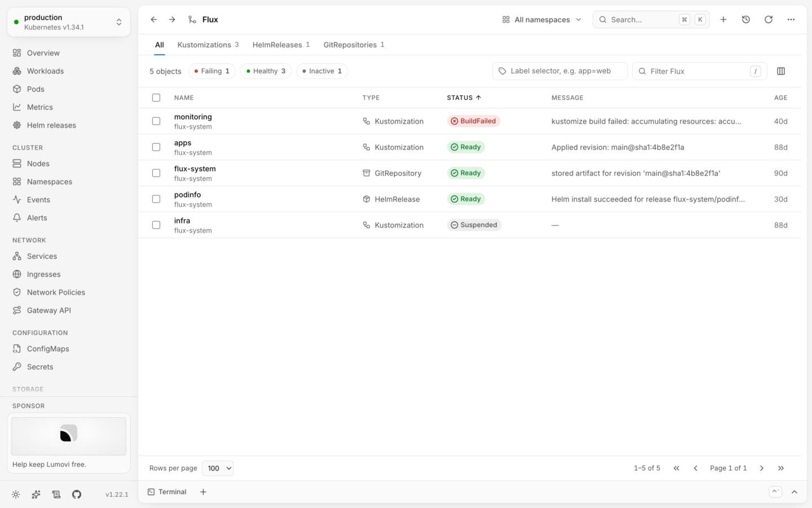This screenshot has height=508, width=812.
Task: Filter by Healthy status
Action: [x=266, y=71]
